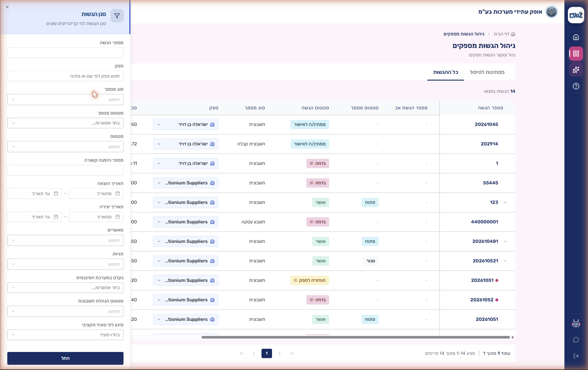Image resolution: width=588 pixels, height=370 pixels.
Task: Click the 'מספר הגשה' filter input field
Action: coord(65,53)
